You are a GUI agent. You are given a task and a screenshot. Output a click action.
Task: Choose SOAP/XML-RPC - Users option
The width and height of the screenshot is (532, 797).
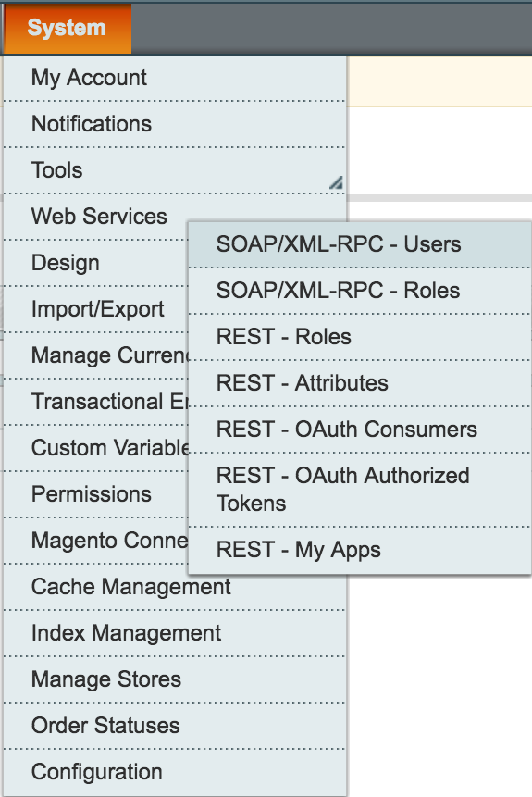(x=360, y=244)
